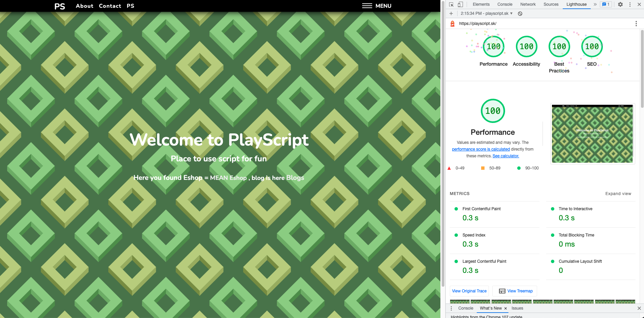Click the View Treemap icon
Image resolution: width=644 pixels, height=318 pixels.
click(x=502, y=291)
